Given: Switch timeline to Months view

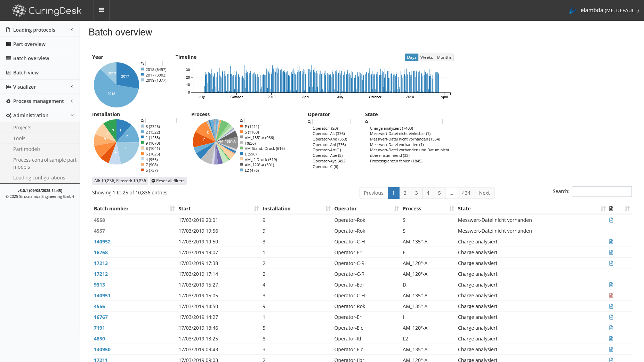Looking at the screenshot, I should (444, 57).
